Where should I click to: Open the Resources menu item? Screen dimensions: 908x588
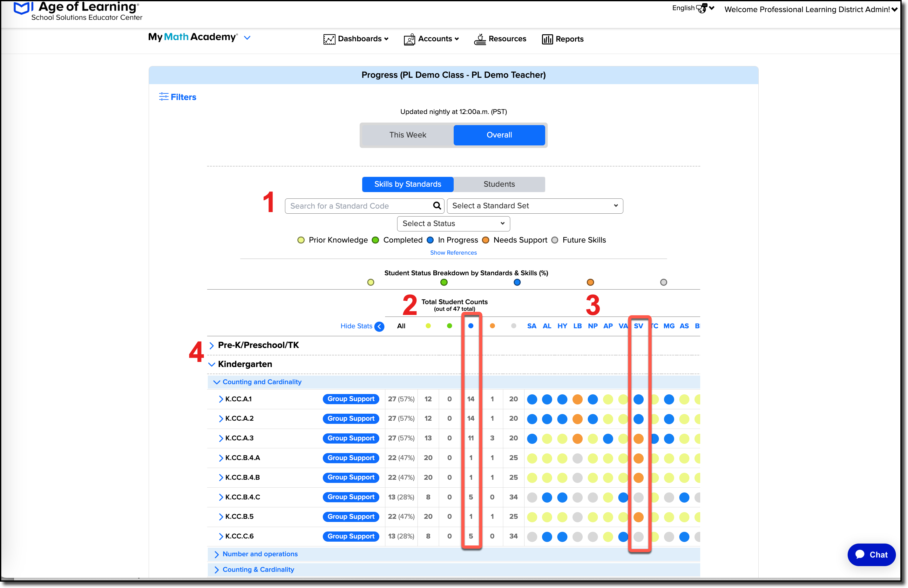(500, 39)
